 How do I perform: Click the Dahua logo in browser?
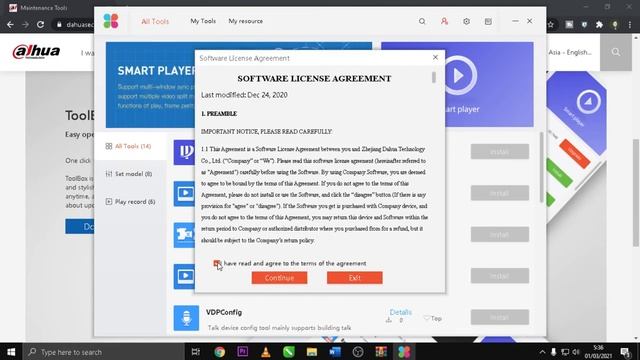36,51
